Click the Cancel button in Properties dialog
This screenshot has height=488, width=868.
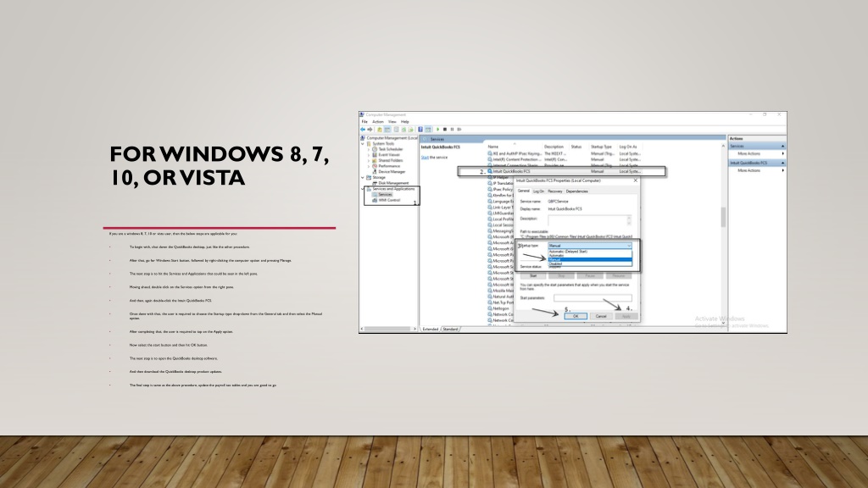coord(601,317)
